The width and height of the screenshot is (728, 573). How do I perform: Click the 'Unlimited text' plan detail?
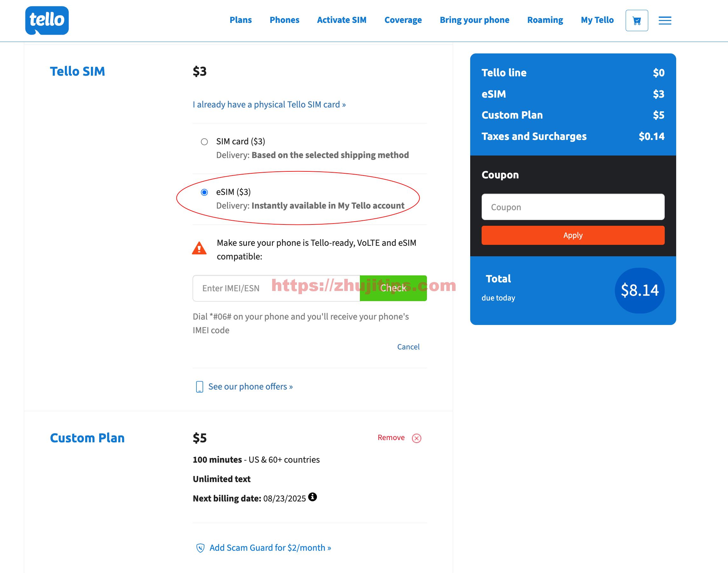tap(222, 479)
